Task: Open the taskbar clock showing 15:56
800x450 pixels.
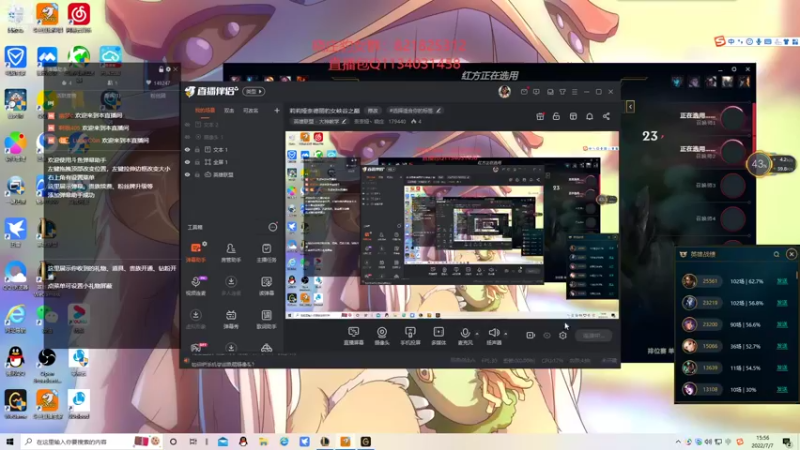Action: coord(763,442)
